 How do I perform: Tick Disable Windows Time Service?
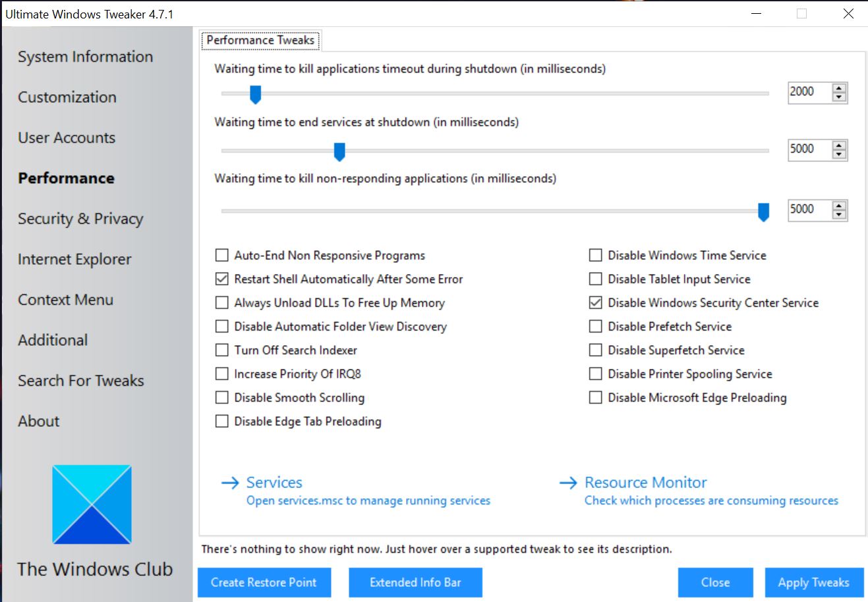click(x=596, y=256)
